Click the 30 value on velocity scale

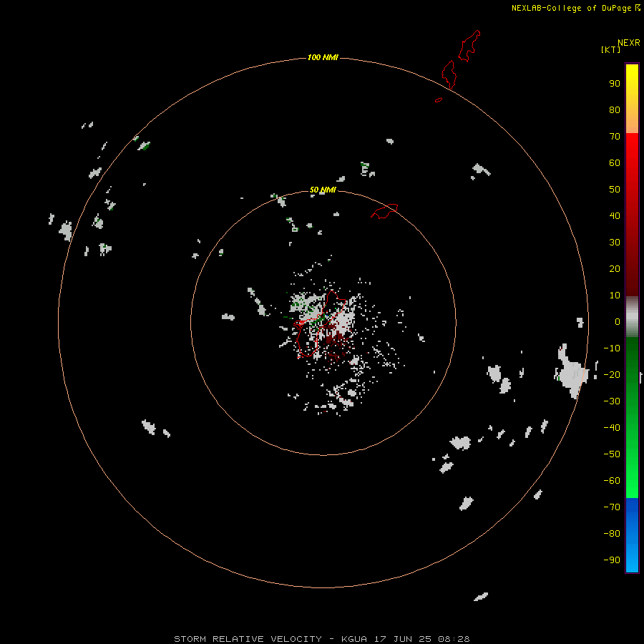[x=615, y=243]
